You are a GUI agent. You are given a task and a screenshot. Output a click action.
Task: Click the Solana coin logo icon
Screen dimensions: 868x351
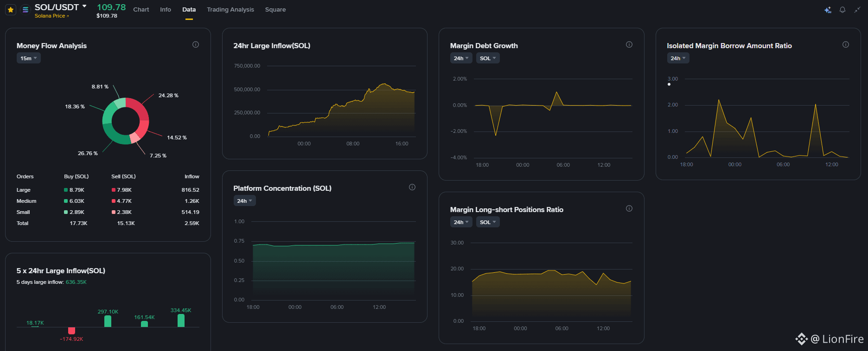point(26,9)
